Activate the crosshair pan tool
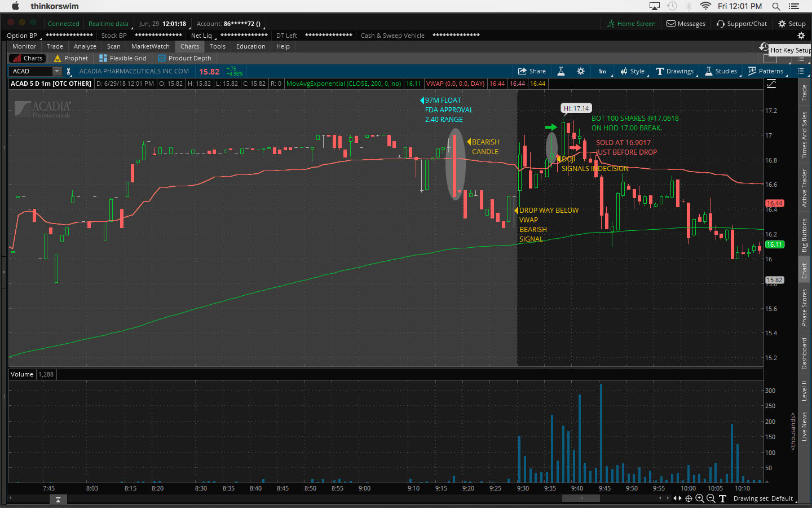The image size is (812, 508). click(689, 498)
